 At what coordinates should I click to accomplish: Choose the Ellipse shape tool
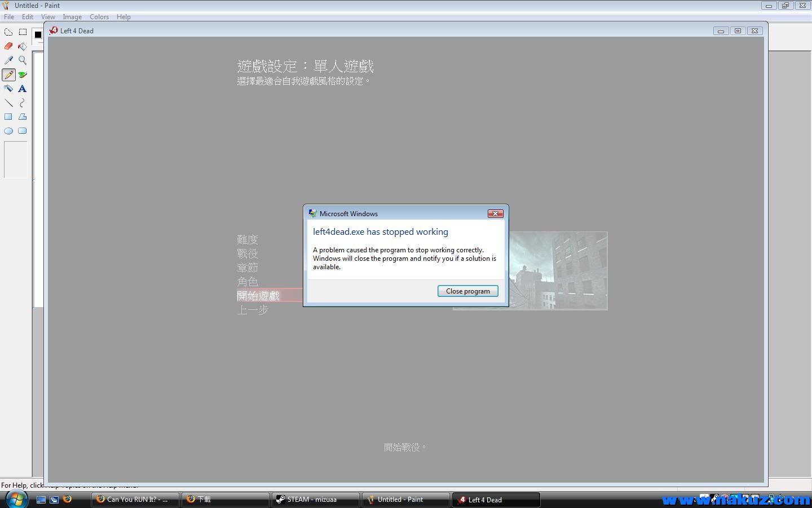8,131
